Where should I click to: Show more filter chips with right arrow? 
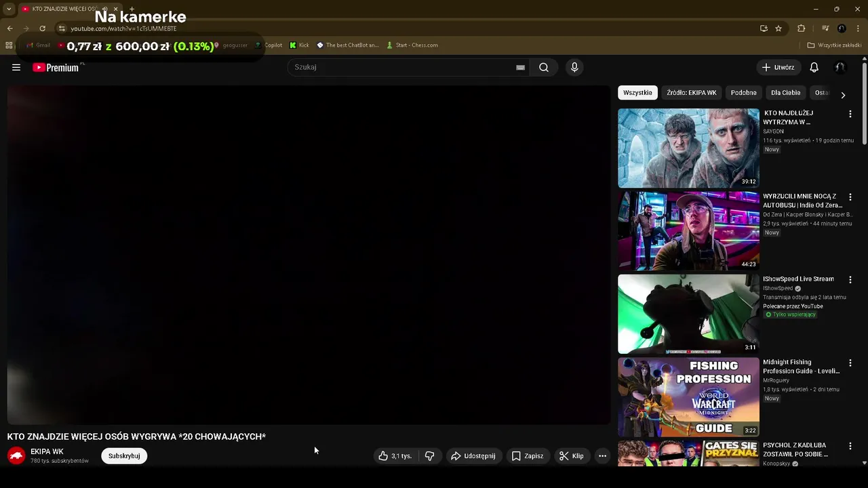tap(843, 95)
